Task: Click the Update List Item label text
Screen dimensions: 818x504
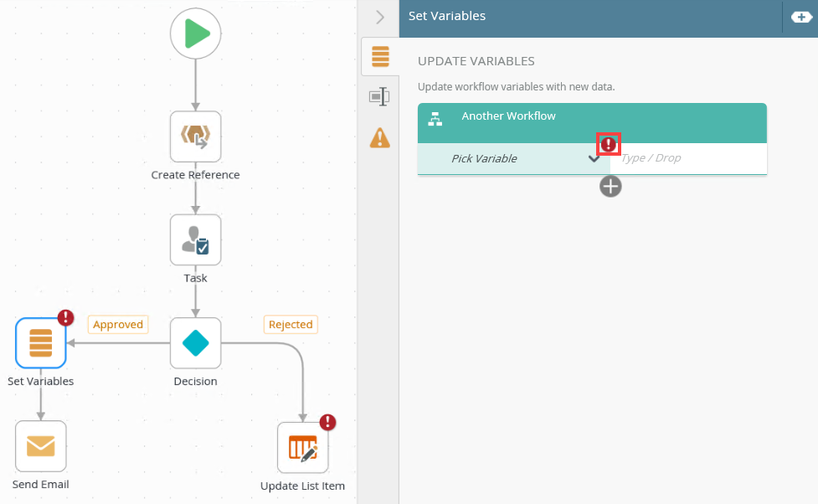Action: click(x=302, y=486)
